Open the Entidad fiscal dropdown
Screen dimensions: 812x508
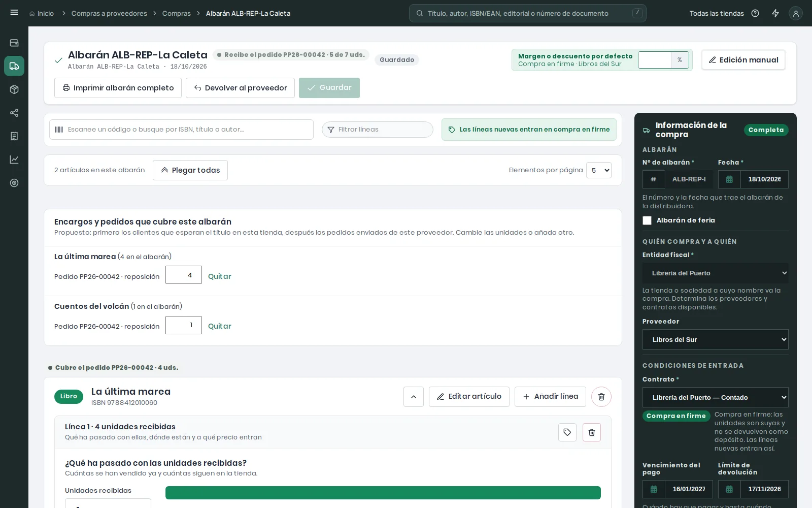(716, 273)
